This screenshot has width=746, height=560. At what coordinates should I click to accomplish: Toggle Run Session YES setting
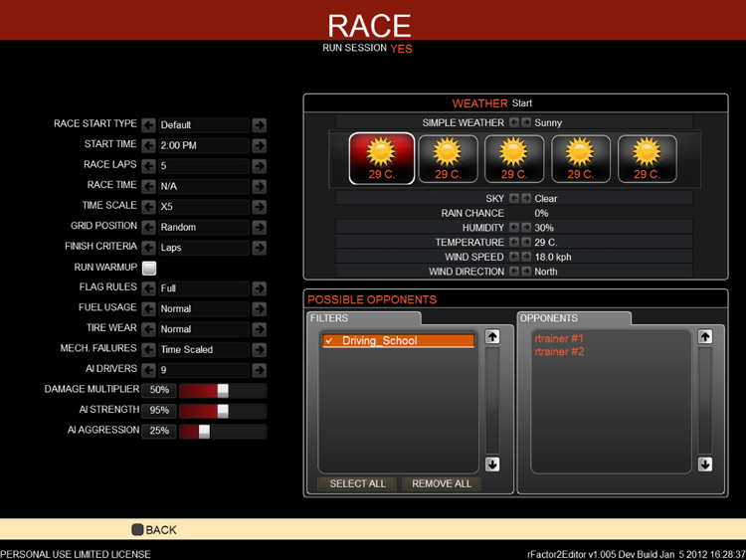pyautogui.click(x=401, y=49)
